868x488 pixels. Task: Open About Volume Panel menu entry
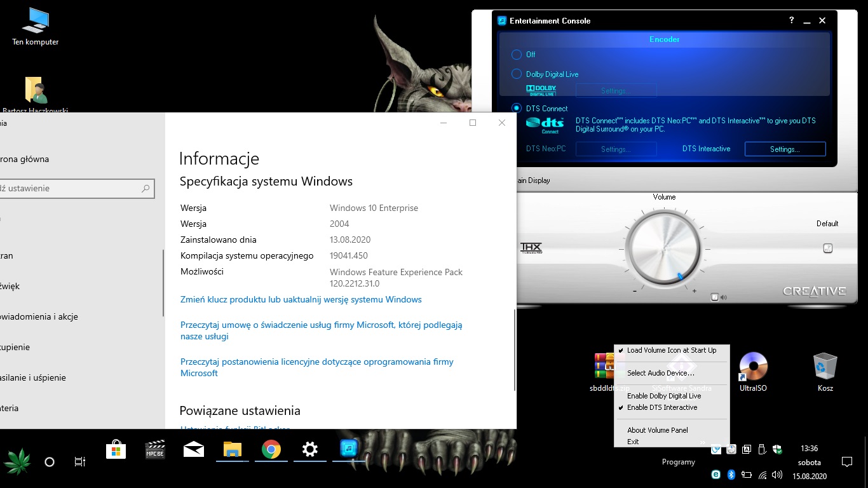pos(672,430)
